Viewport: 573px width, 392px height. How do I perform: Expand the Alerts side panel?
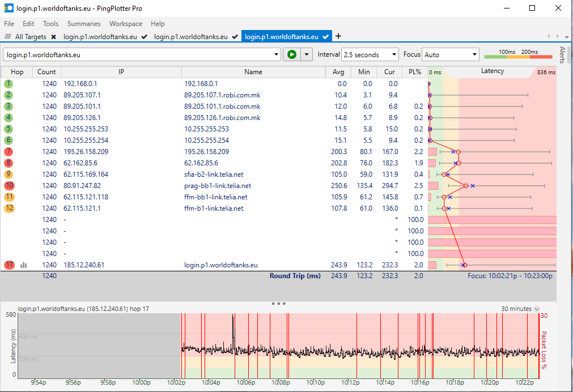click(x=562, y=55)
